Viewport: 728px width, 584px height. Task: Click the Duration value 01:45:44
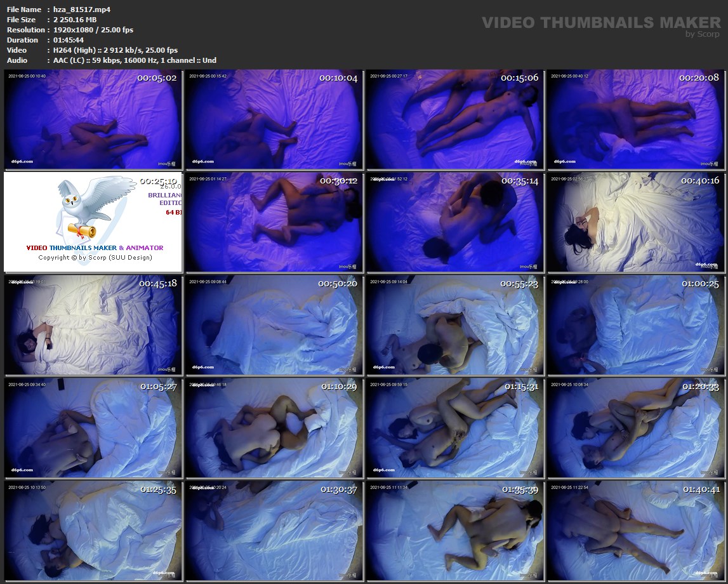(x=69, y=40)
